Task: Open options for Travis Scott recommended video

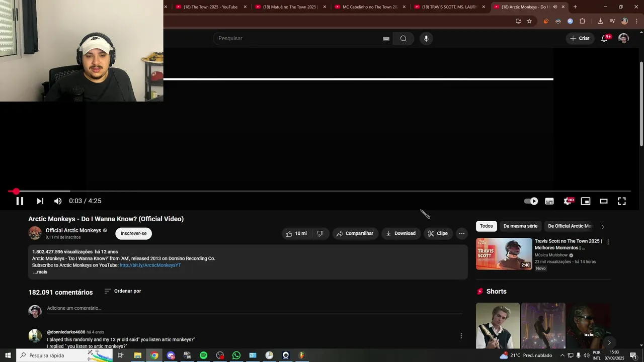Action: pyautogui.click(x=608, y=242)
